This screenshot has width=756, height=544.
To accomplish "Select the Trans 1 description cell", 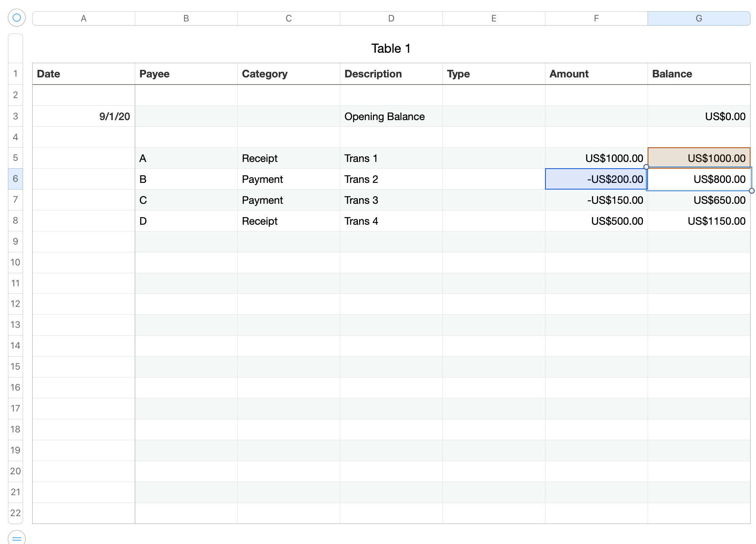I will (x=391, y=158).
